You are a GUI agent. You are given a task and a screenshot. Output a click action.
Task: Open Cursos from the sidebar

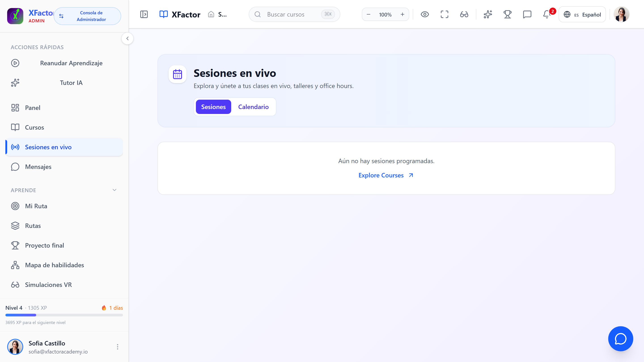[64, 127]
